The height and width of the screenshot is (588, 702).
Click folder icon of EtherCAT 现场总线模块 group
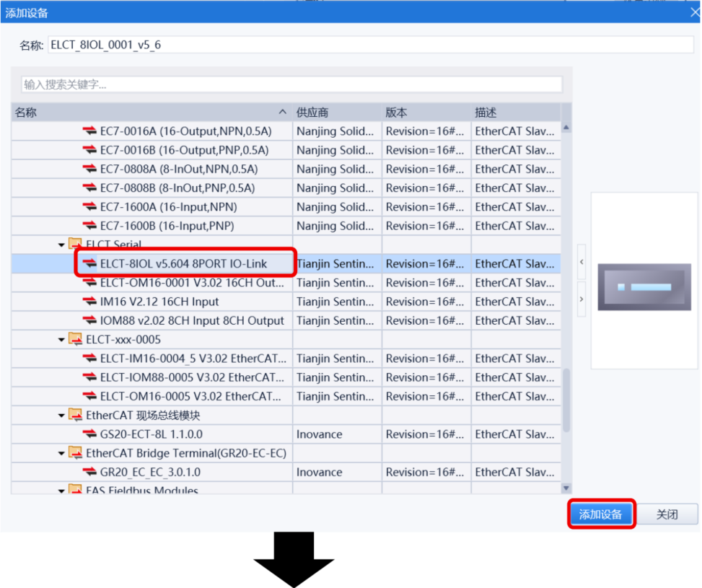[x=75, y=416]
